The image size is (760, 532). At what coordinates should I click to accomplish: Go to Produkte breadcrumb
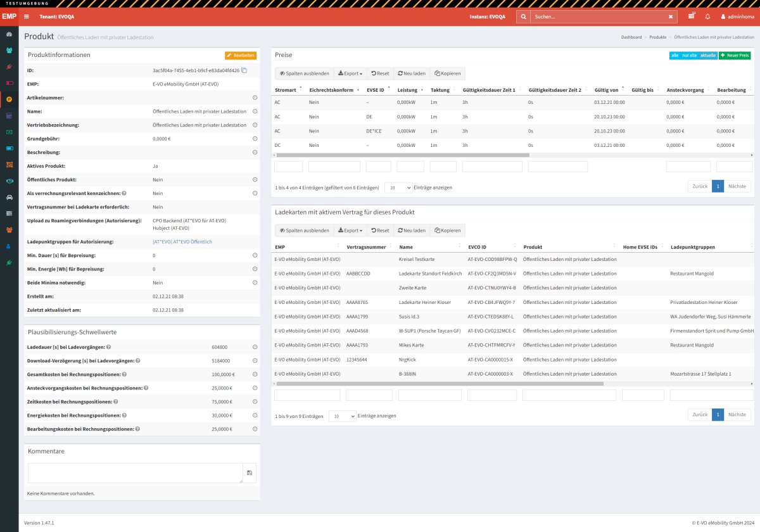click(x=657, y=37)
